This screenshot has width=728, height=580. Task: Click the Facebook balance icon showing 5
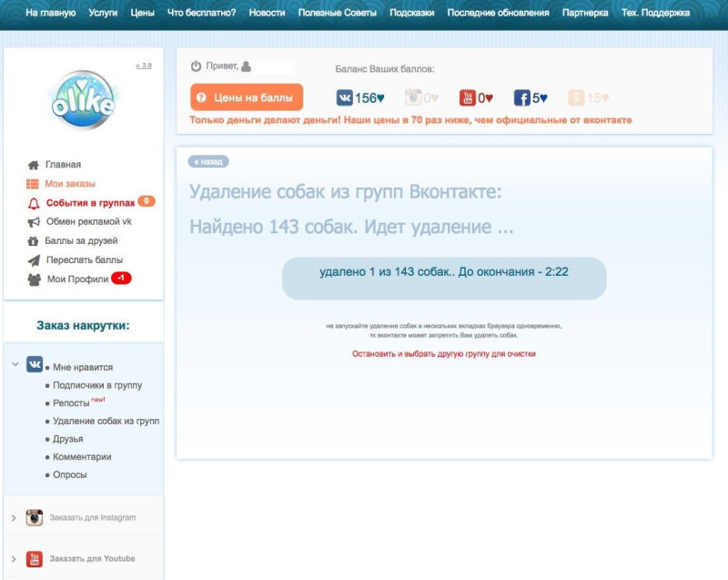click(521, 98)
